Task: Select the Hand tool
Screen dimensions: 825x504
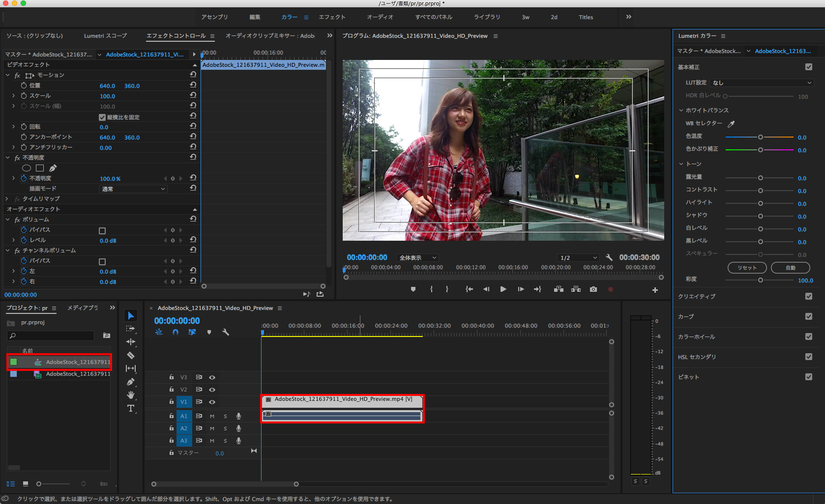Action: coord(131,395)
